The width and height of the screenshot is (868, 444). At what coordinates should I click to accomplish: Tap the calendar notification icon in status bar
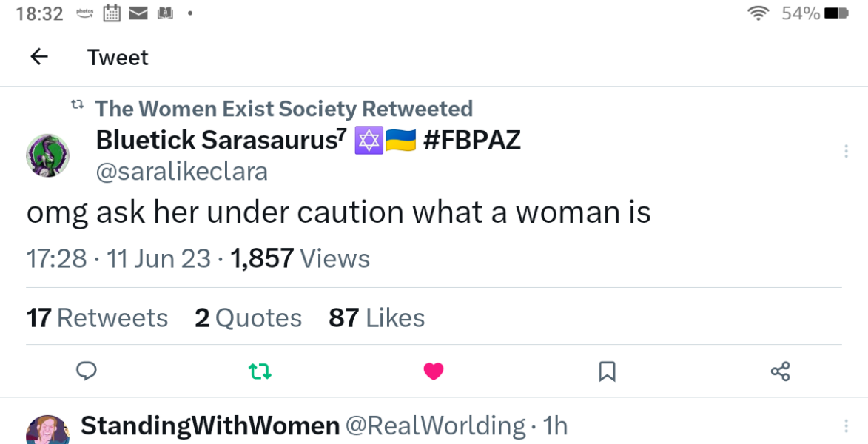point(112,13)
